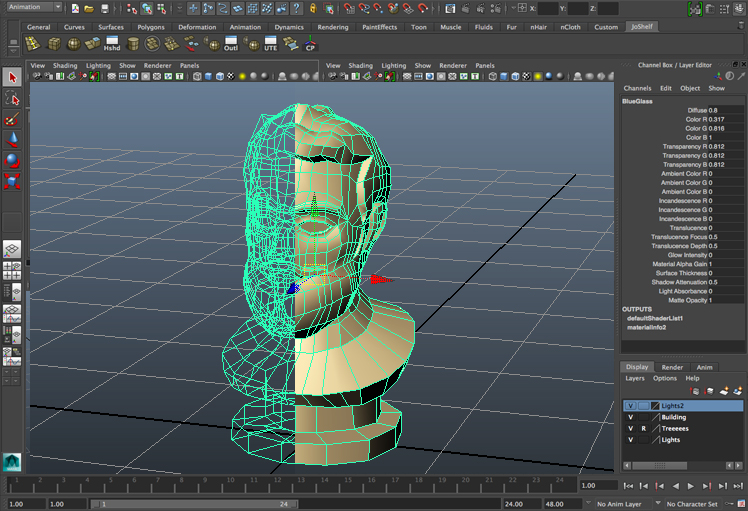Toggle visibility V box for Treeeees layer
This screenshot has width=748, height=511.
pos(630,428)
